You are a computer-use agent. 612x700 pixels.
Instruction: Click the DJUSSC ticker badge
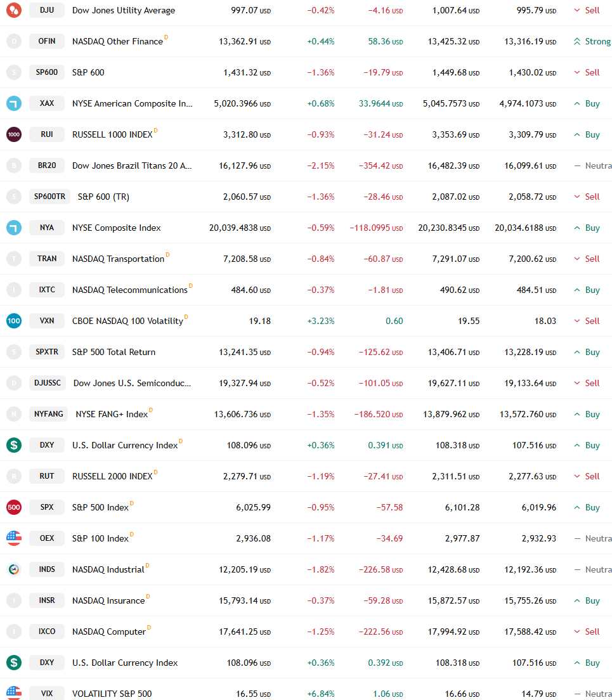48,382
